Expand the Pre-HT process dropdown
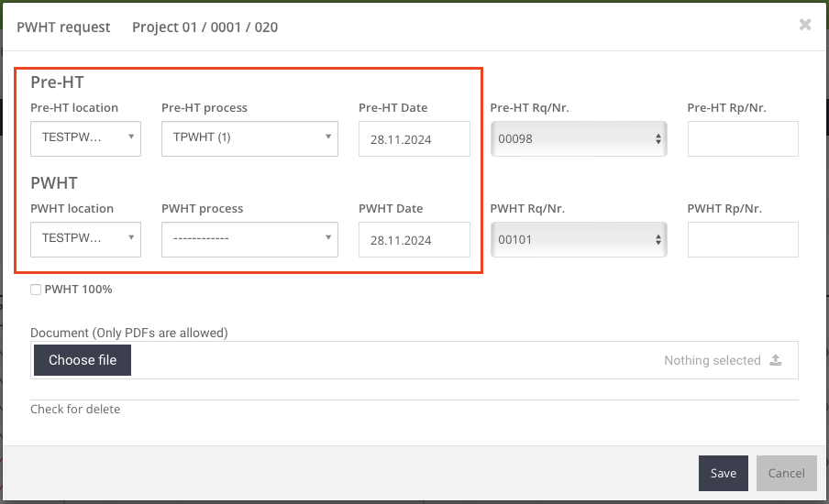Screen dimensions: 829x504 click(x=249, y=139)
